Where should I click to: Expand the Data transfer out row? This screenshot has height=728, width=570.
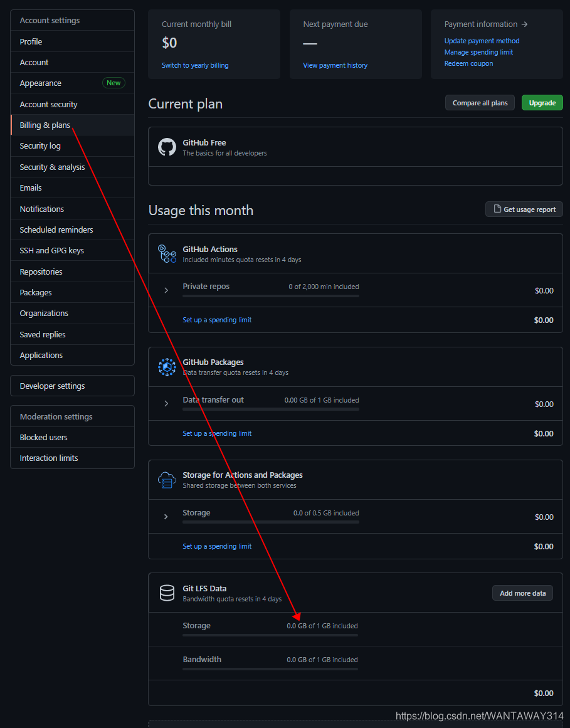pyautogui.click(x=166, y=403)
